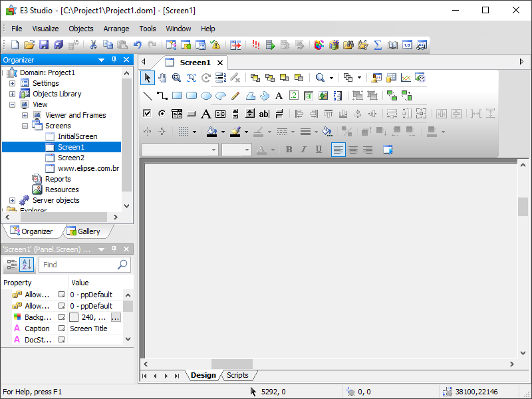532x399 pixels.
Task: Select the Zoom tool magnifier
Action: point(176,78)
